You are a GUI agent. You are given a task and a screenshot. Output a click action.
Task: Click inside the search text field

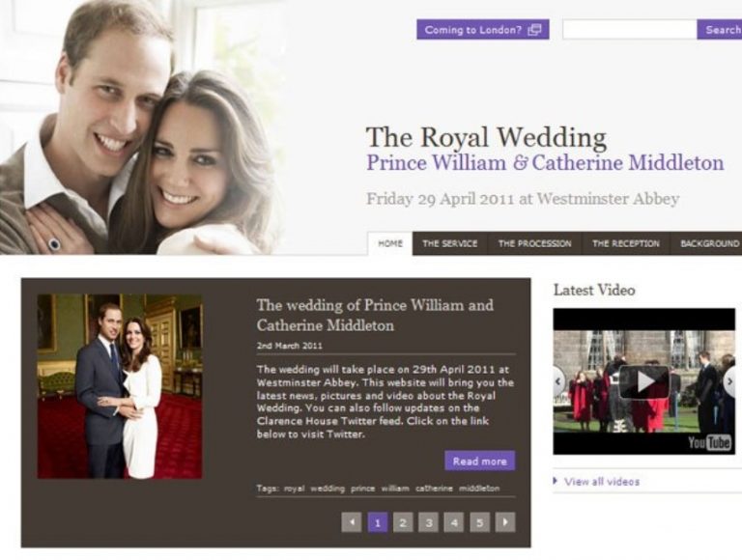[x=629, y=29]
